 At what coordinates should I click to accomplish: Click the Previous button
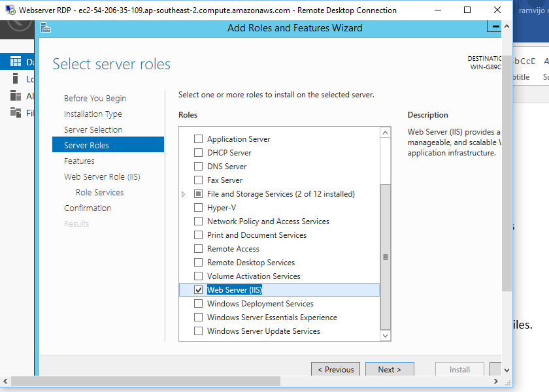point(335,369)
